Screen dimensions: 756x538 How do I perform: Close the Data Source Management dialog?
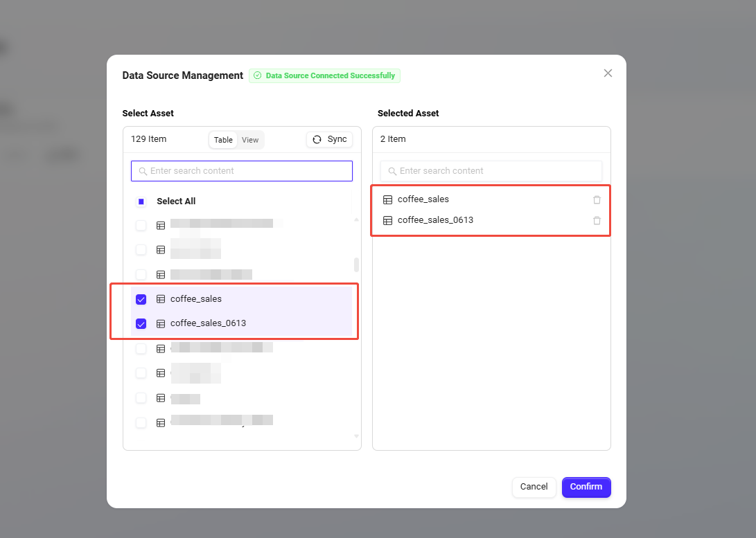point(608,73)
